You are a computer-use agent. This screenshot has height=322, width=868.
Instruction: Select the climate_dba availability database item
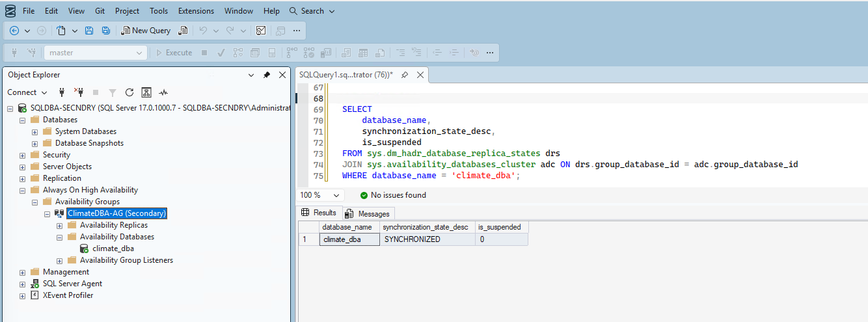click(x=113, y=248)
